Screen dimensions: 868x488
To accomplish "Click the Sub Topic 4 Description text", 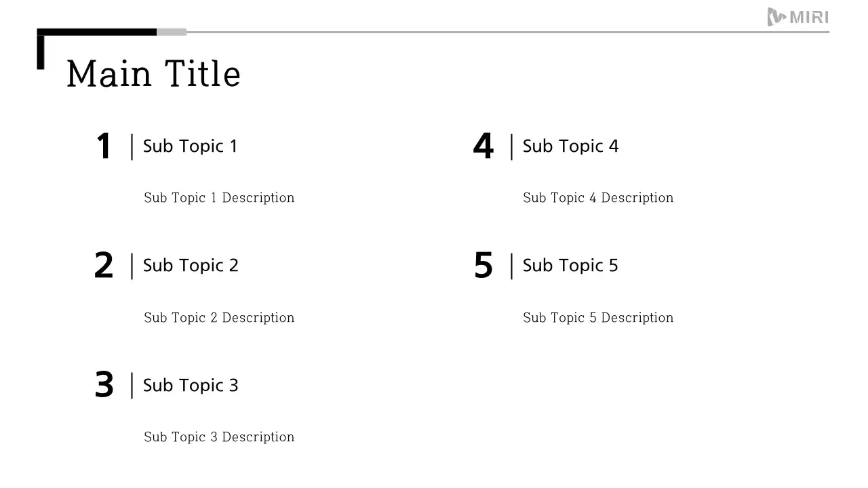I will coord(598,198).
